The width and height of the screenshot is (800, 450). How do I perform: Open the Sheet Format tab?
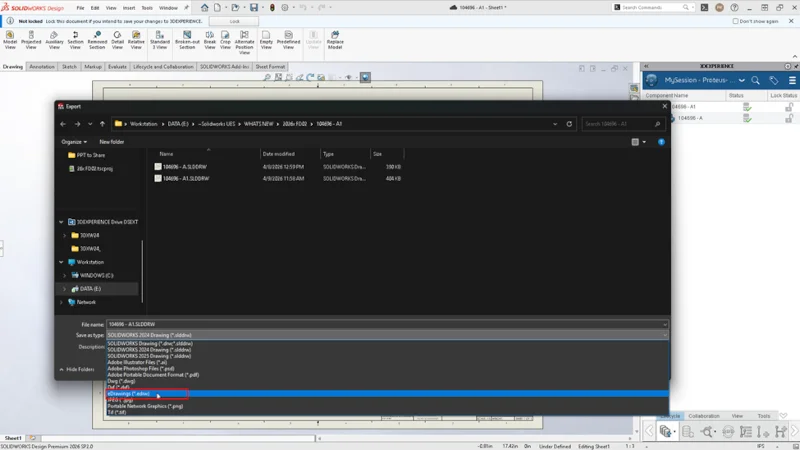pos(270,66)
